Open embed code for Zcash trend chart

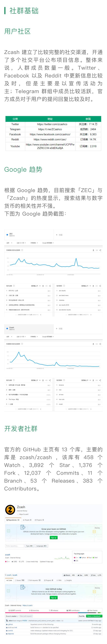tap(97, 344)
